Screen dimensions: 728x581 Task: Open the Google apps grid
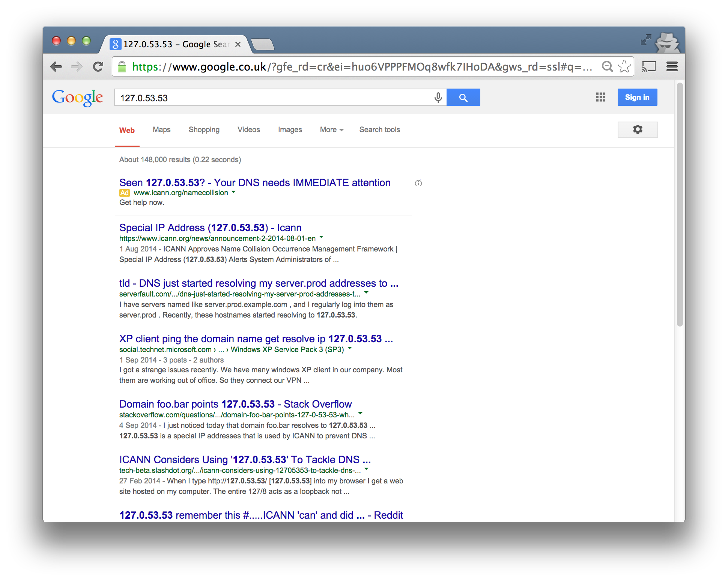601,98
